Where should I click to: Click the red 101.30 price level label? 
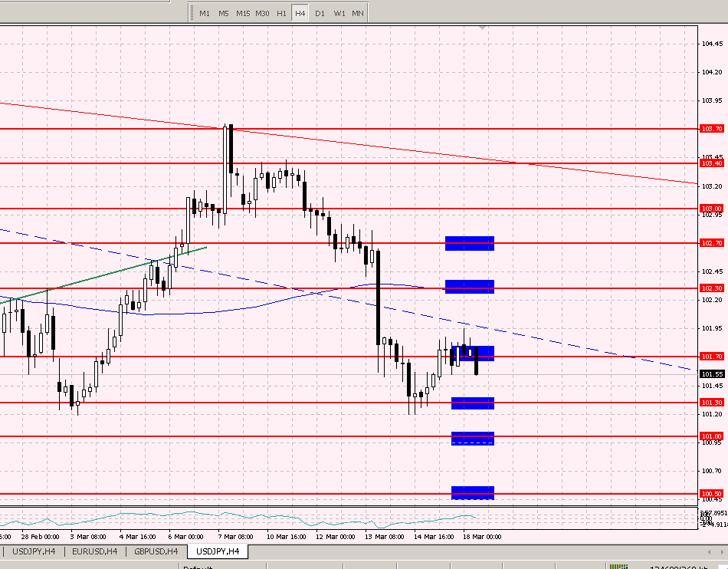coord(711,403)
